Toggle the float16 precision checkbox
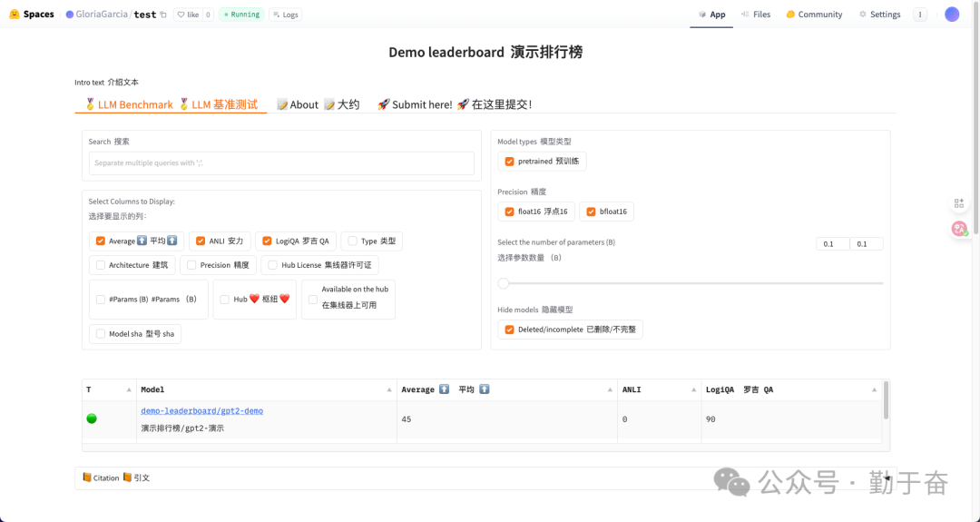This screenshot has width=980, height=522. pyautogui.click(x=509, y=212)
